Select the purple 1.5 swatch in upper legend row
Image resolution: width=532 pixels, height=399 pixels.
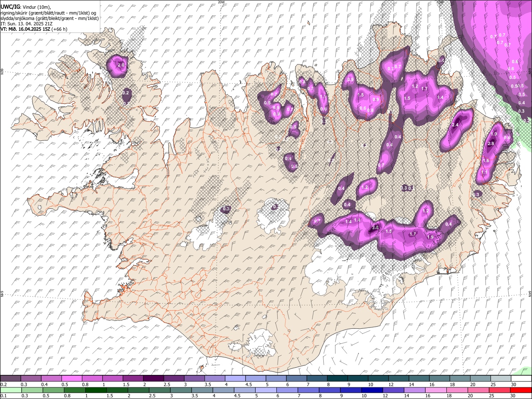133,379
